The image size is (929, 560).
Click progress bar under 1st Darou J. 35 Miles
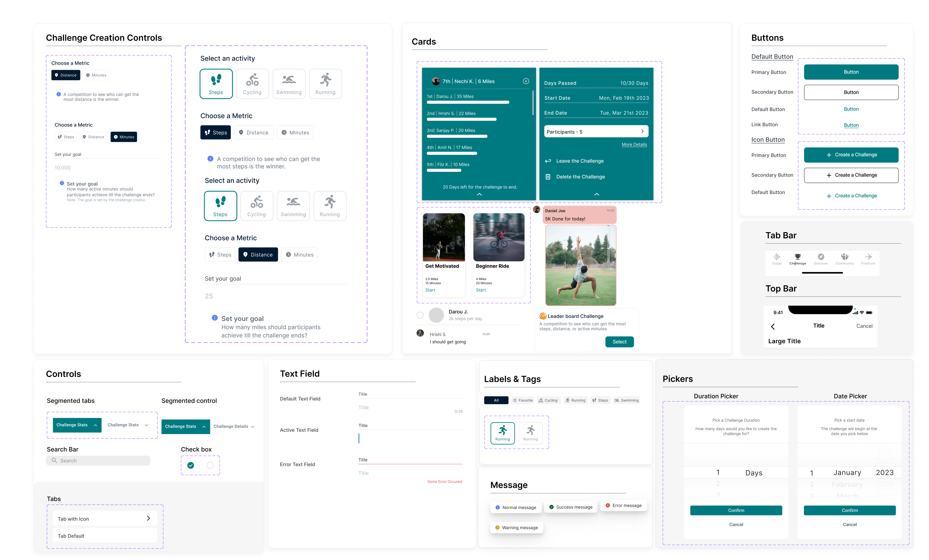[x=468, y=102]
